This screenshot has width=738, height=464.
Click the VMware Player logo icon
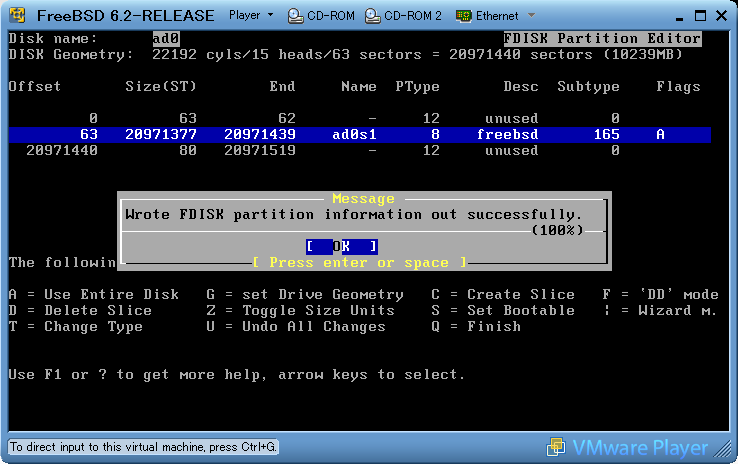pyautogui.click(x=556, y=447)
